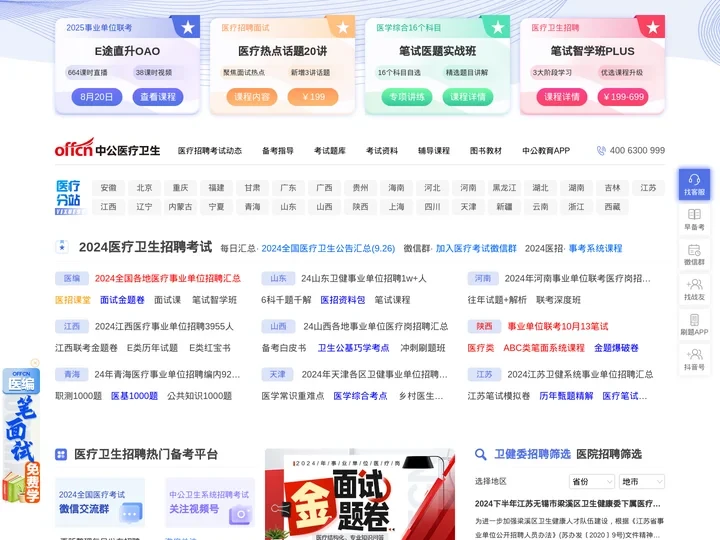Open 2024全国各地医疗事业单位招聘汇总 link
This screenshot has height=540, width=720.
coord(168,278)
